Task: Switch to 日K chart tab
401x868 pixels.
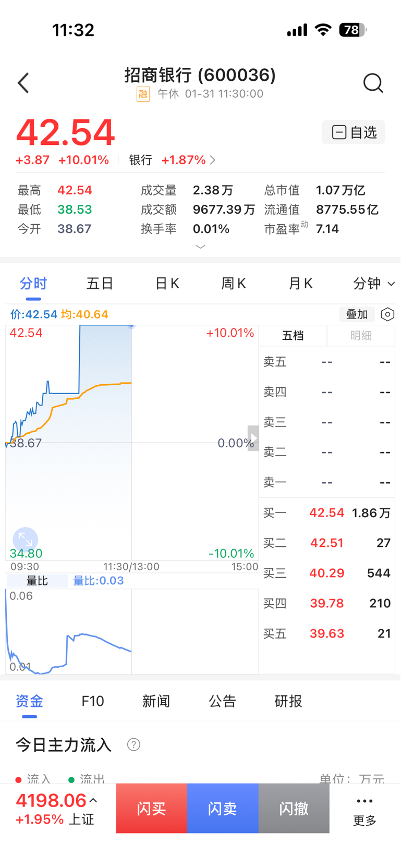Action: [167, 284]
